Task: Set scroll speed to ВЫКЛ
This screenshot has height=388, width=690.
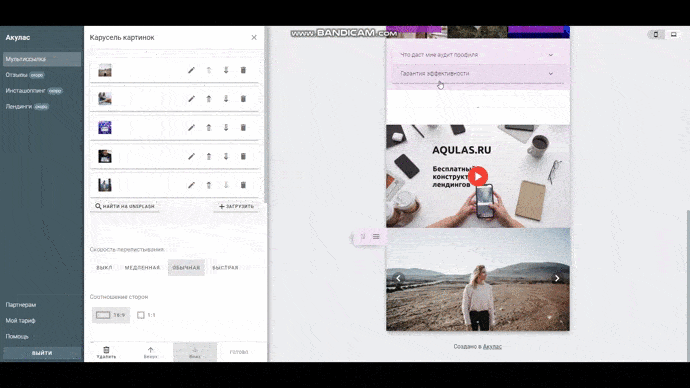Action: pos(104,267)
